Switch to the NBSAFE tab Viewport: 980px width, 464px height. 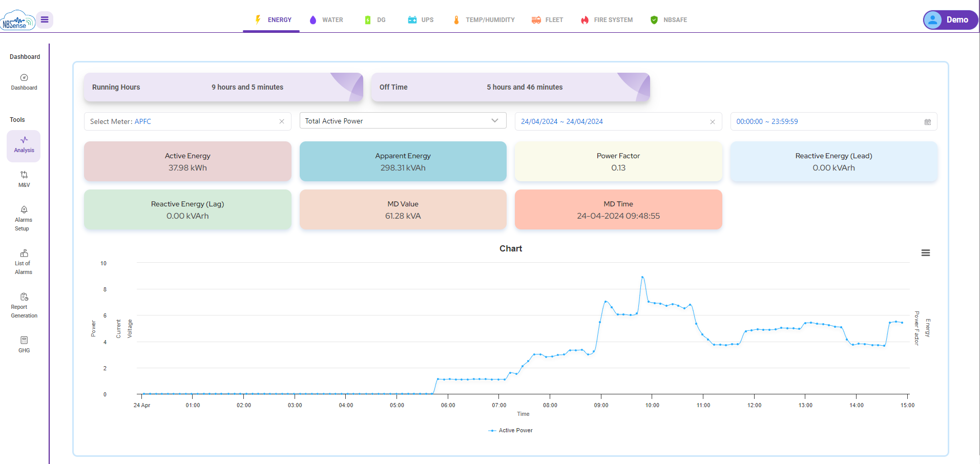669,20
